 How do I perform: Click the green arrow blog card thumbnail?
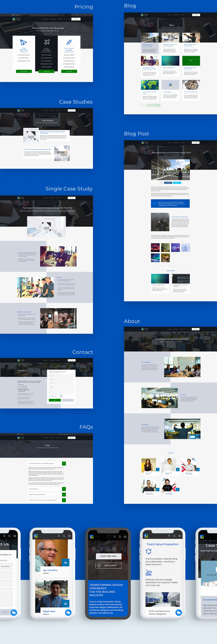[191, 61]
